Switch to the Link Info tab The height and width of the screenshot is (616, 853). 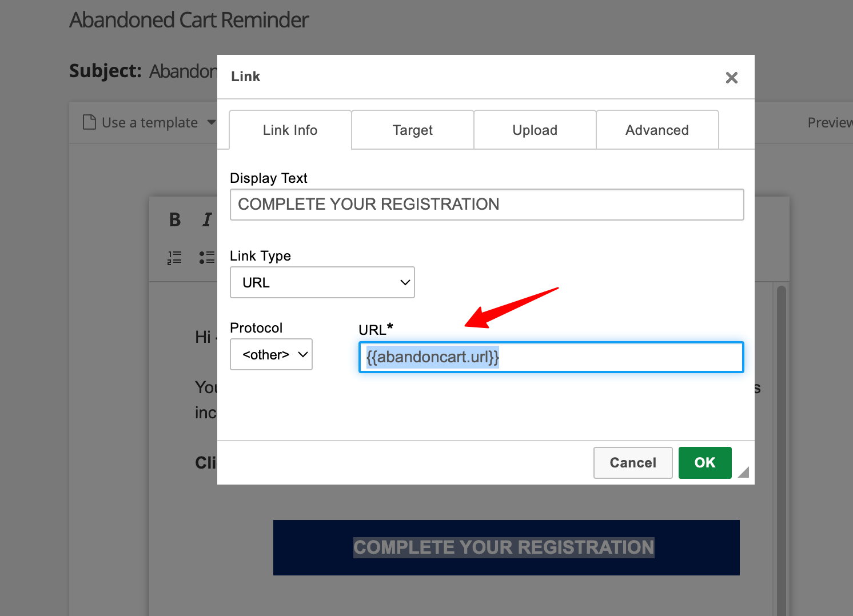(290, 130)
